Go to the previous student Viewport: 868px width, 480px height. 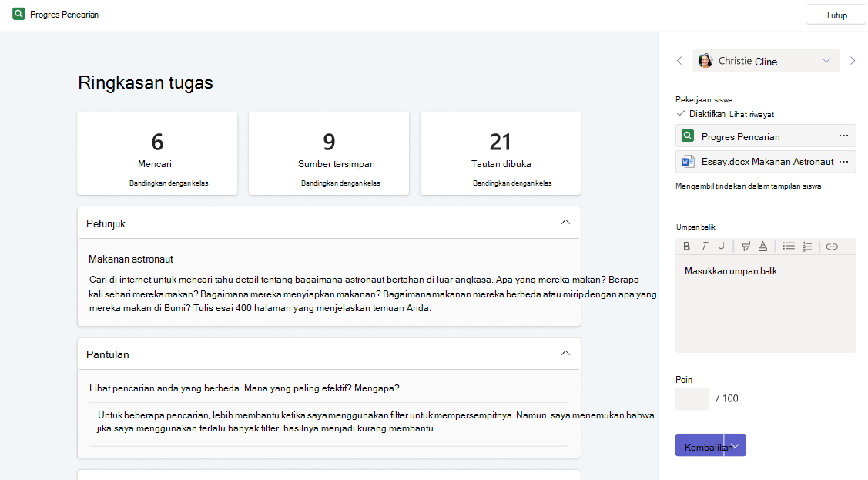680,61
